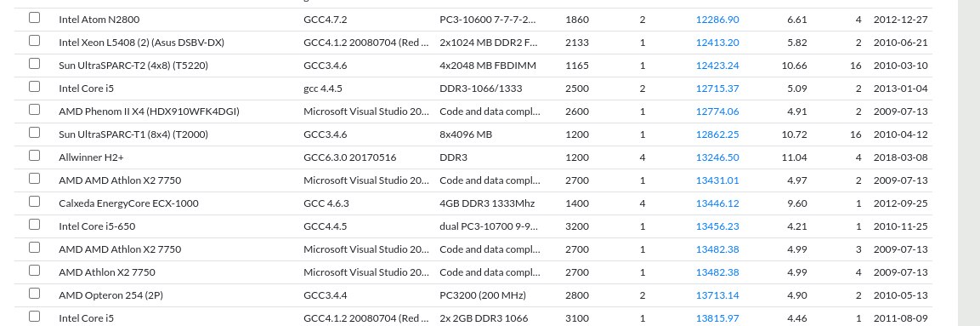Tick the checkbox for Intel Atom N2800

(x=34, y=18)
